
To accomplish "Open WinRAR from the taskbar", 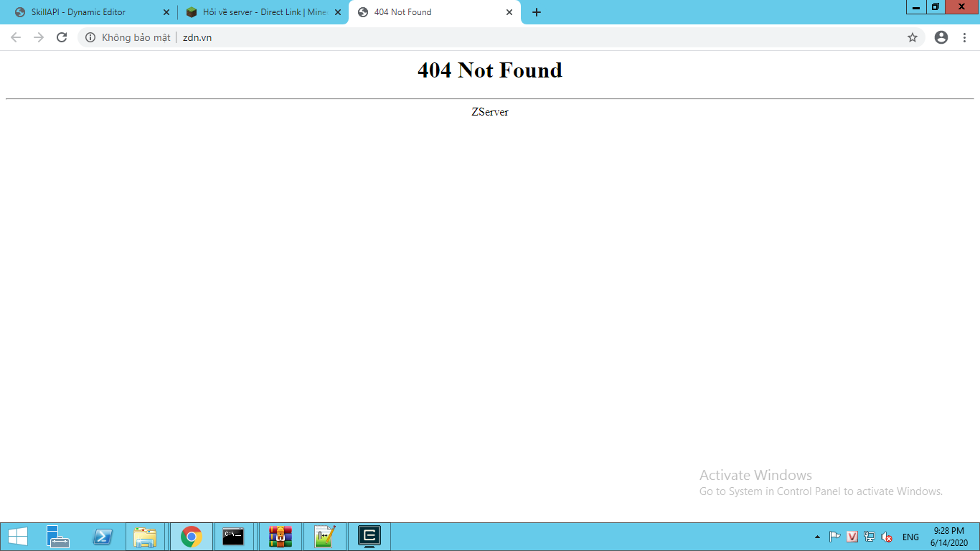I will 281,537.
